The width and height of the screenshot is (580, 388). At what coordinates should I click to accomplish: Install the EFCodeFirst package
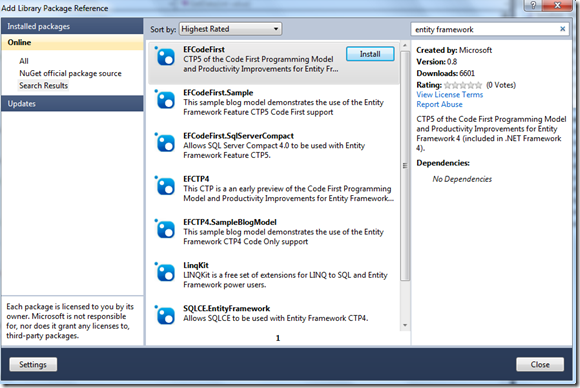pyautogui.click(x=370, y=54)
